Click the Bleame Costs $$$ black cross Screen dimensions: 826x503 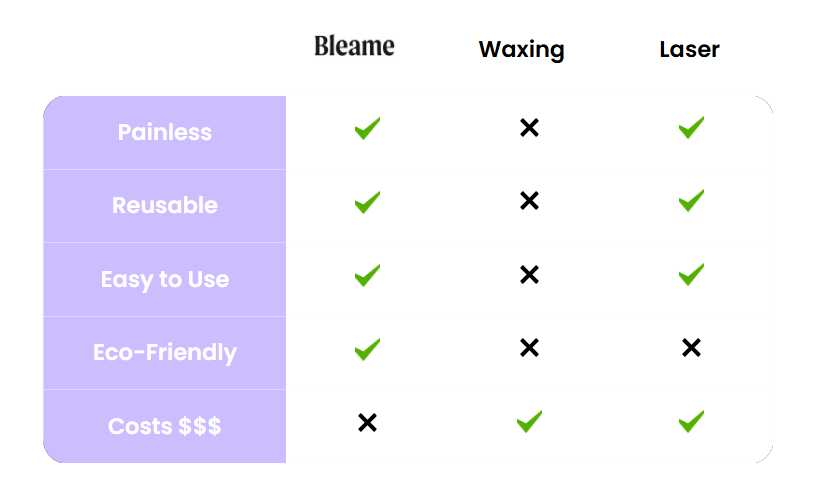(367, 423)
